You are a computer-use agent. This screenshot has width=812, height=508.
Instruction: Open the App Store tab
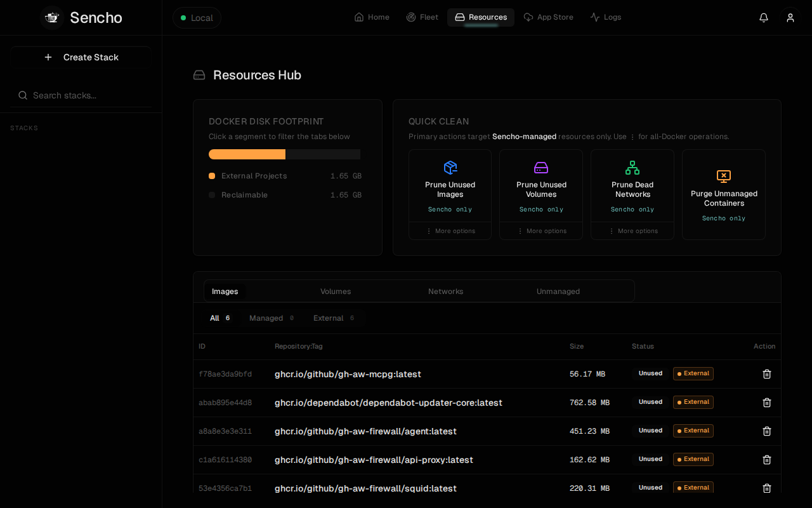[x=548, y=17]
